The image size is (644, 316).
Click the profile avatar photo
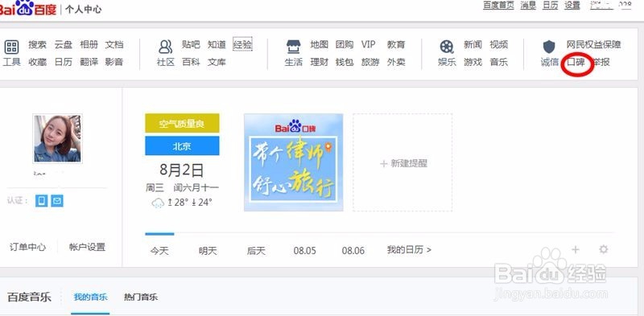point(57,139)
